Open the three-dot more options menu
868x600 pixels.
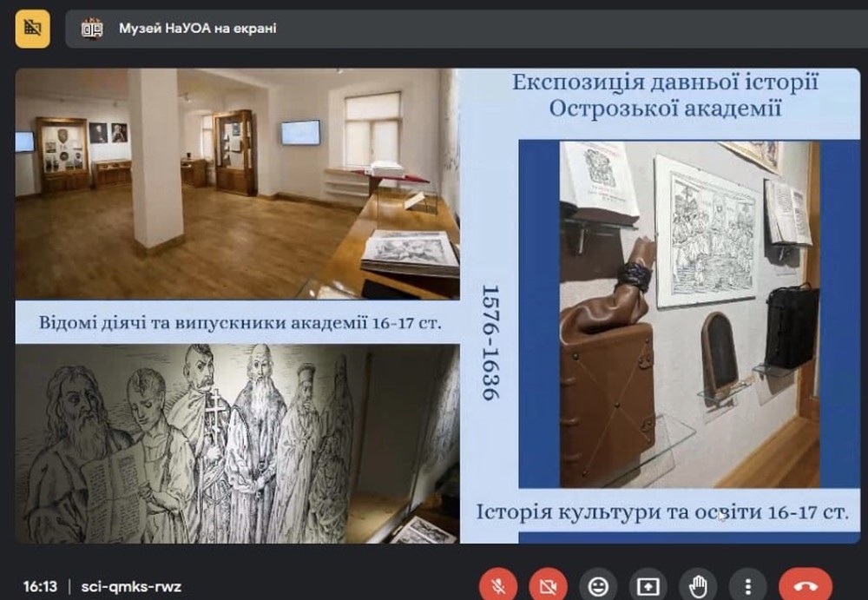tap(747, 586)
